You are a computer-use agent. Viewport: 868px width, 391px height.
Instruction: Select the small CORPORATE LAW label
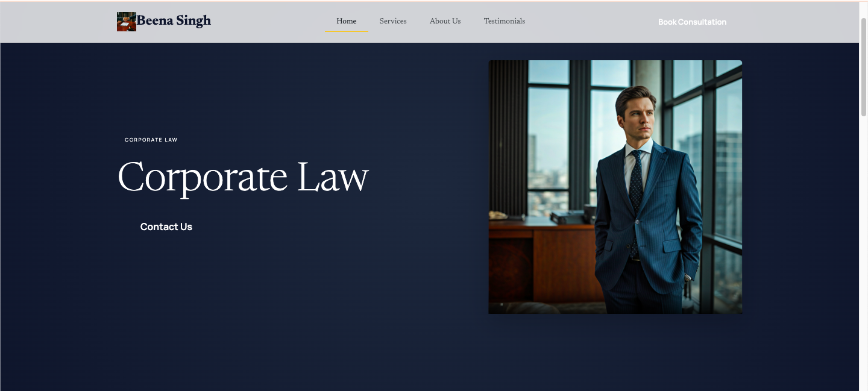(151, 140)
